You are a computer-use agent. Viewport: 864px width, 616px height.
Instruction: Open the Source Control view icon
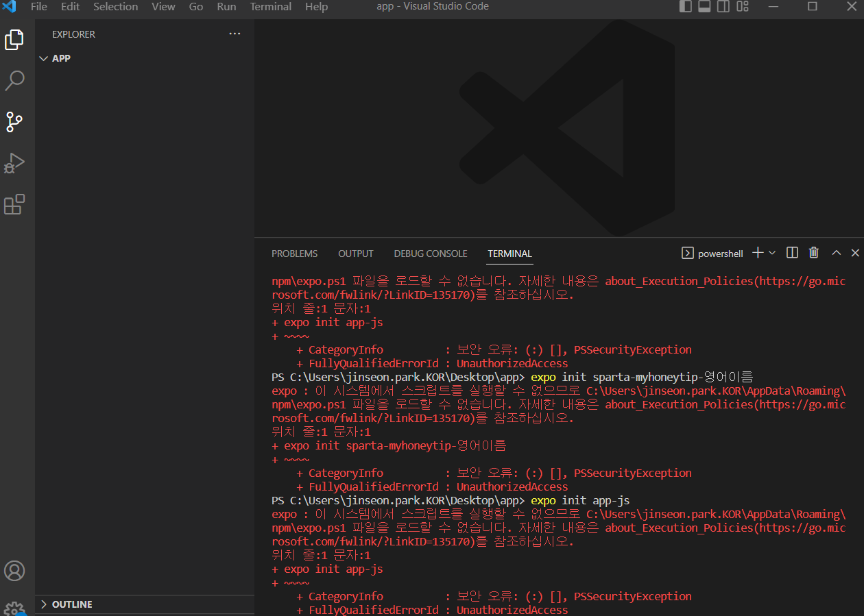point(14,122)
